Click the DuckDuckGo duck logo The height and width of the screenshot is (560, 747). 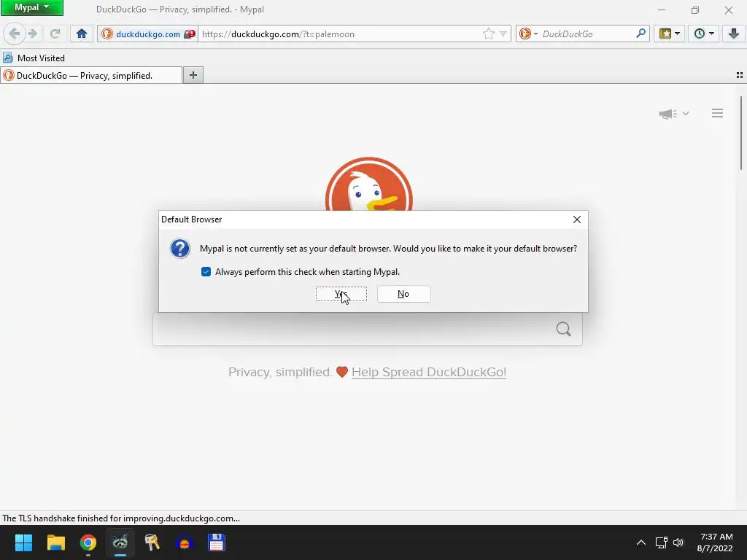[x=368, y=184]
